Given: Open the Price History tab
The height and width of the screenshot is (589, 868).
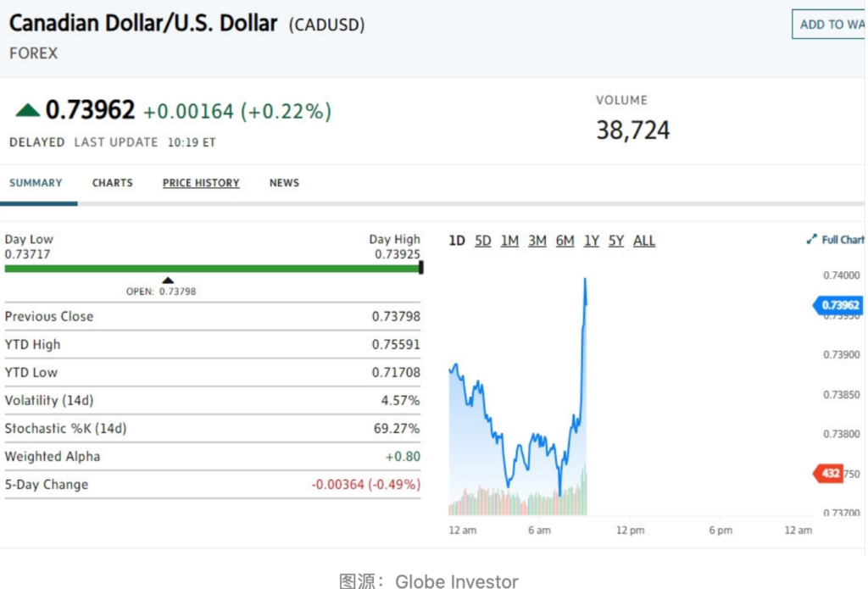Looking at the screenshot, I should 201,183.
